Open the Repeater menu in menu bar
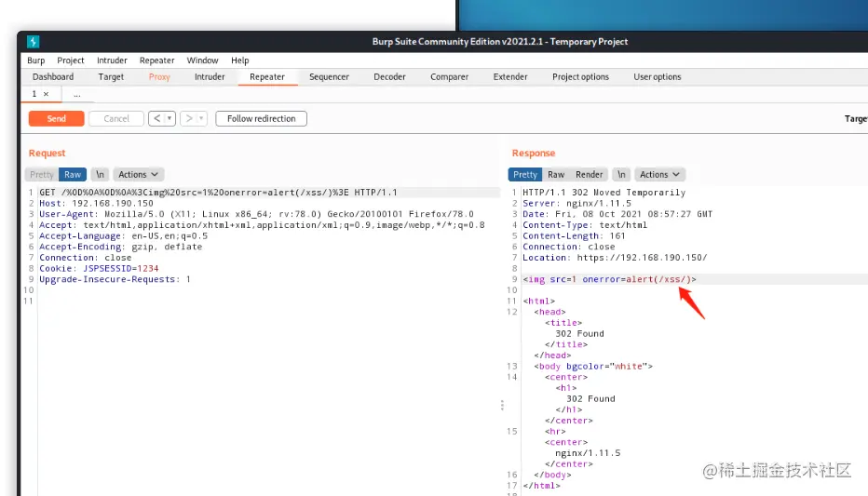 pyautogui.click(x=156, y=60)
